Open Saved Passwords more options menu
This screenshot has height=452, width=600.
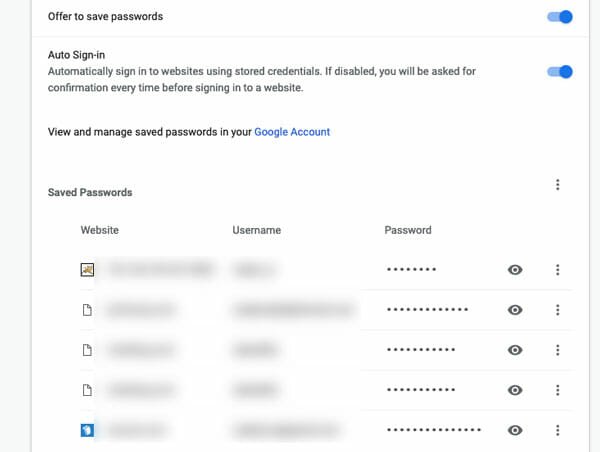(557, 185)
